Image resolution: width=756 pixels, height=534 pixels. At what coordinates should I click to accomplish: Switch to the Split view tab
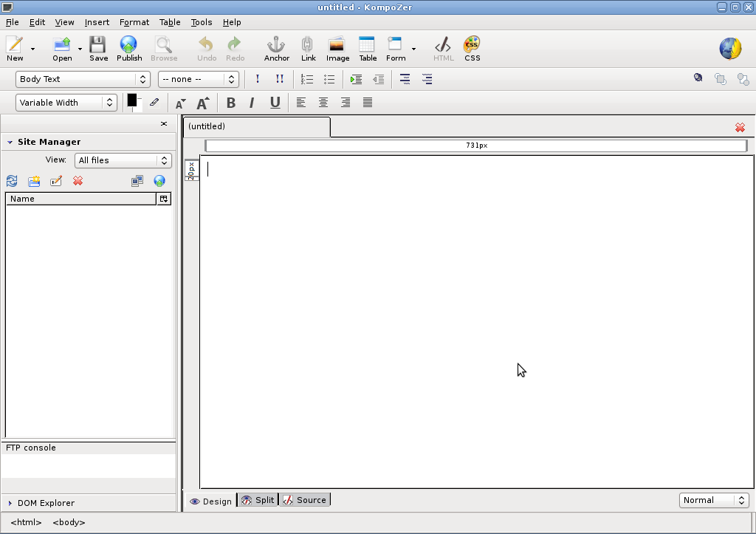[258, 500]
